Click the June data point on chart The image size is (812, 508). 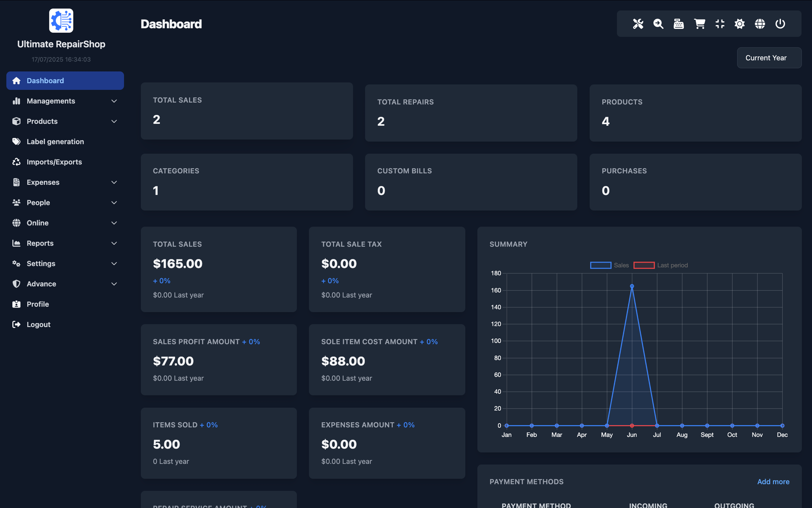coord(632,286)
